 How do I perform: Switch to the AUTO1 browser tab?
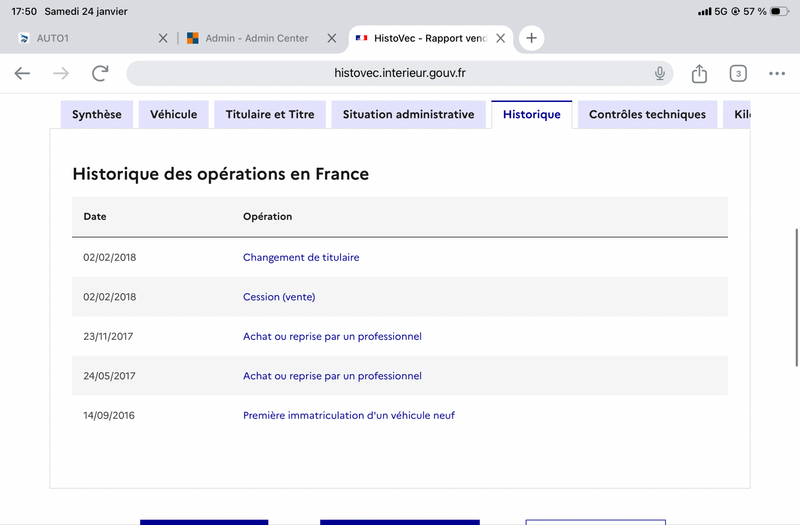click(80, 38)
